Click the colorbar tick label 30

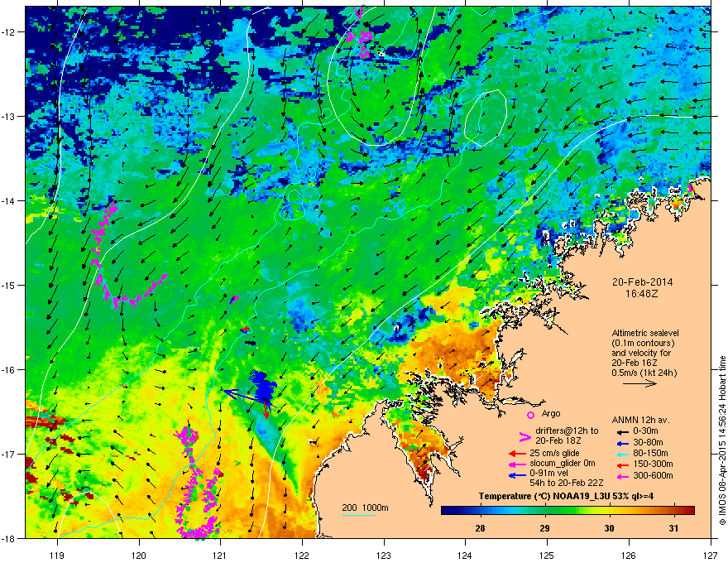click(609, 528)
